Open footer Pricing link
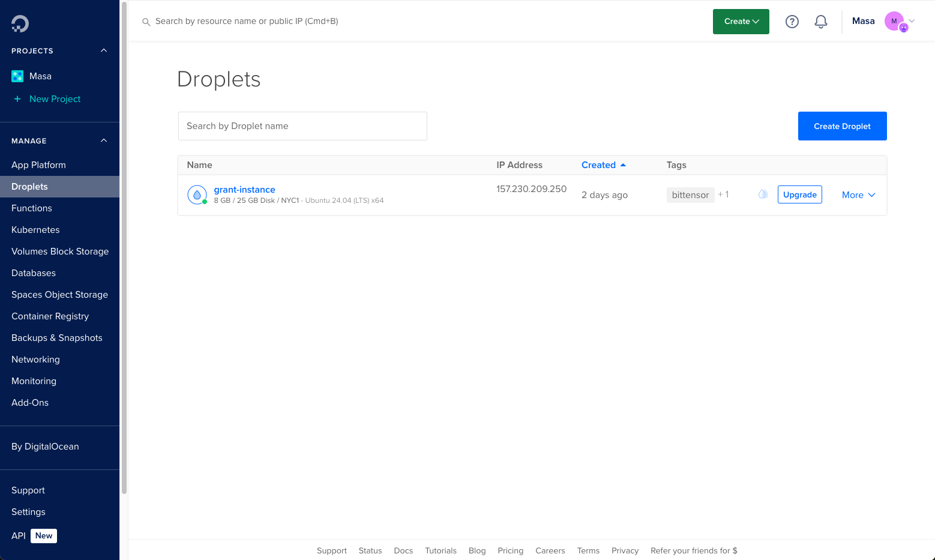935x560 pixels. coord(510,551)
